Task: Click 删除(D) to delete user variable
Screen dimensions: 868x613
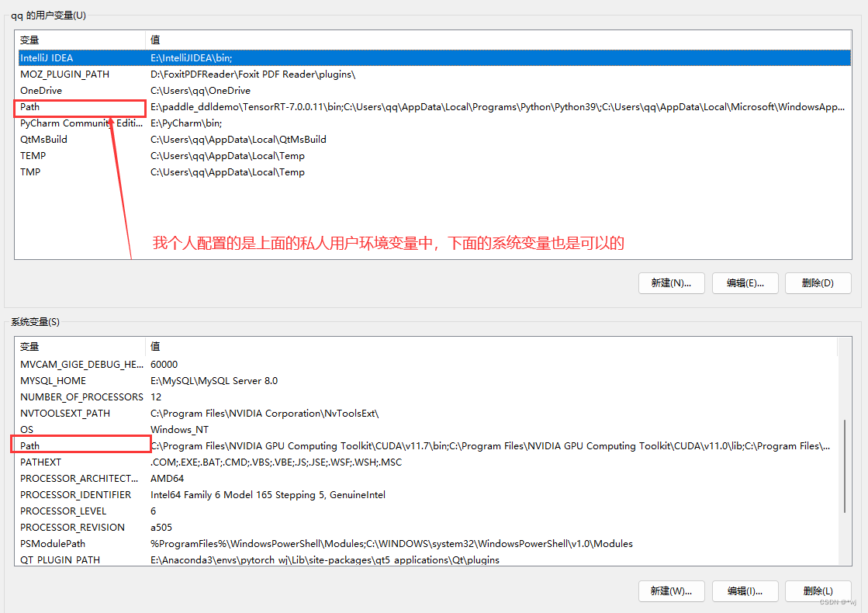Action: (x=818, y=282)
